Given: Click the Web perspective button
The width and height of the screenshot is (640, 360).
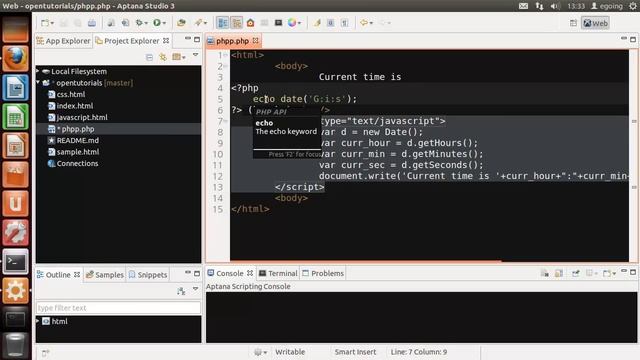Looking at the screenshot, I should [x=596, y=23].
